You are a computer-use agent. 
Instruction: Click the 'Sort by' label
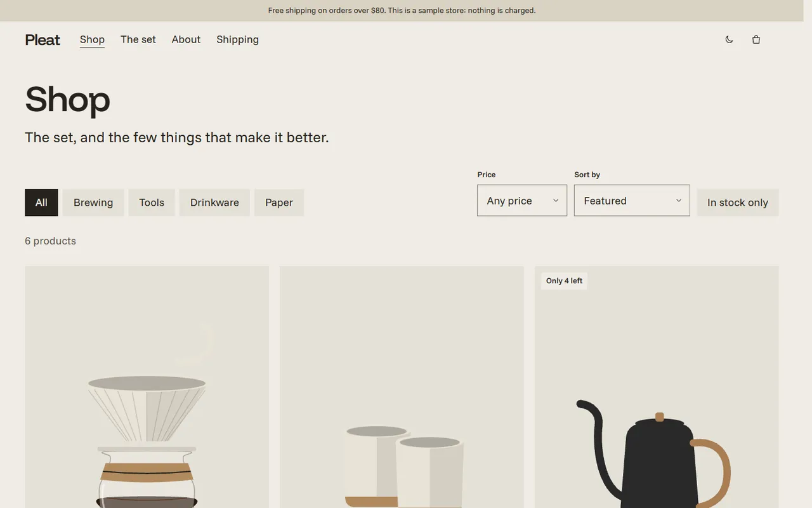pos(587,175)
